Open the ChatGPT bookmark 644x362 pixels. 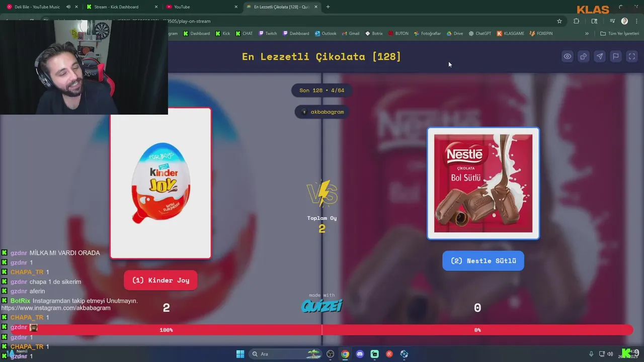(480, 34)
